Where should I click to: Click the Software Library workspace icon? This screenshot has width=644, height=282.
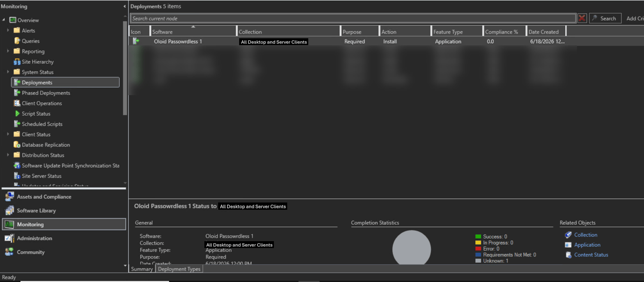click(x=9, y=211)
